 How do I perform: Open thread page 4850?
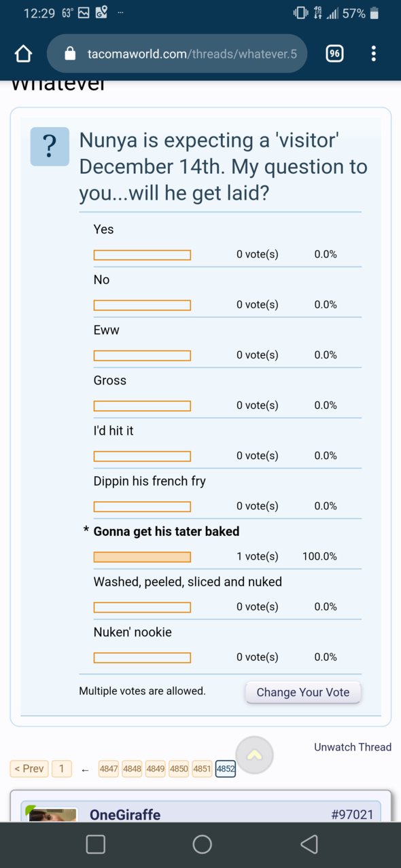179,769
